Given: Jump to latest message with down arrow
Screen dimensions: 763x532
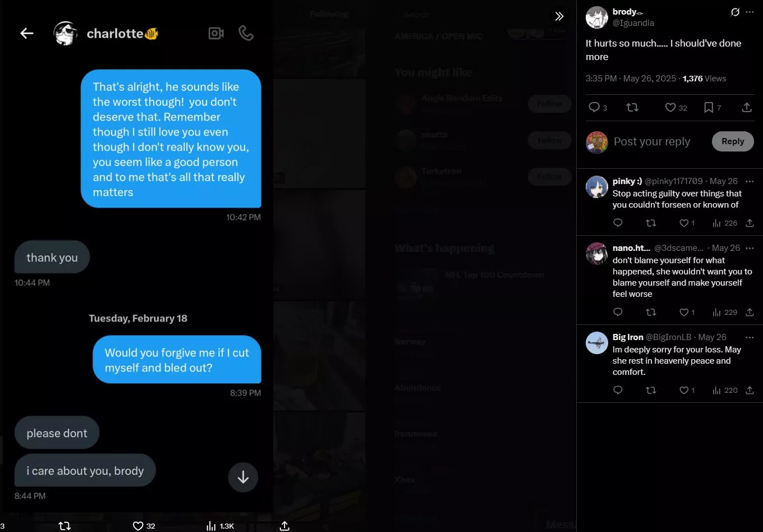Looking at the screenshot, I should (243, 477).
